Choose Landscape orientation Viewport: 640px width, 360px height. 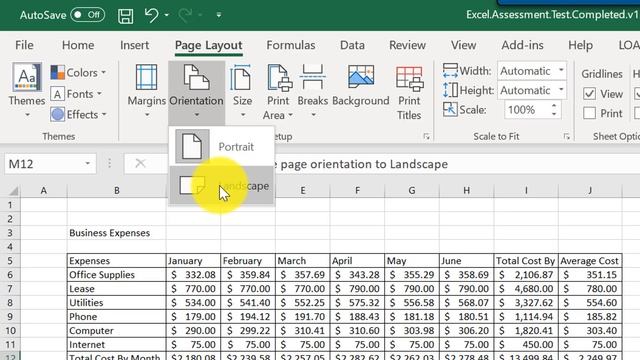(222, 185)
